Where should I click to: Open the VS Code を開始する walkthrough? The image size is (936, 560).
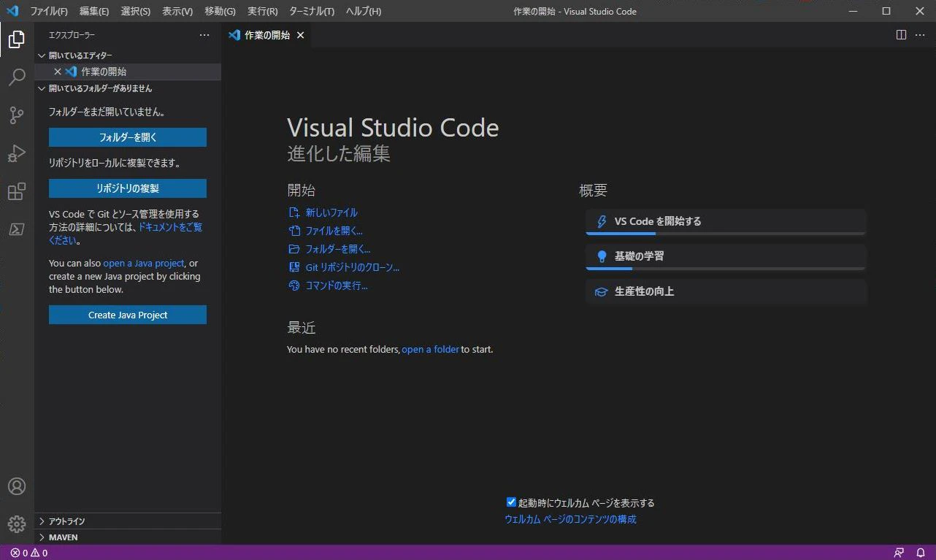click(726, 221)
